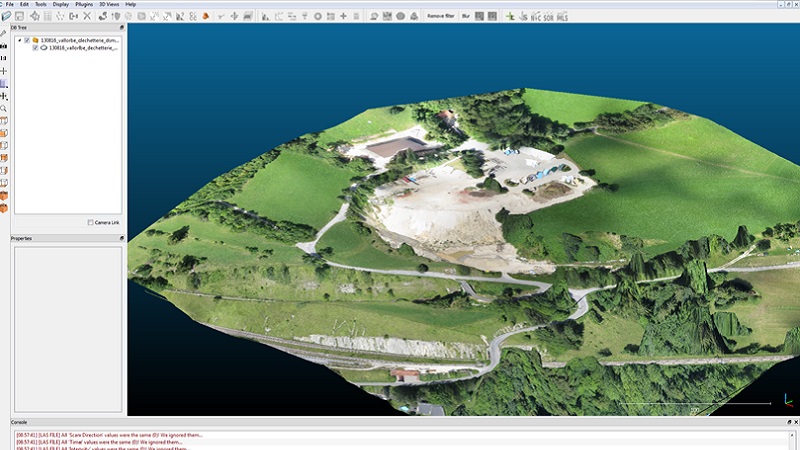This screenshot has width=800, height=450.
Task: Uncheck the child vallorbe_dechetterie cloud checkbox
Action: (x=35, y=48)
